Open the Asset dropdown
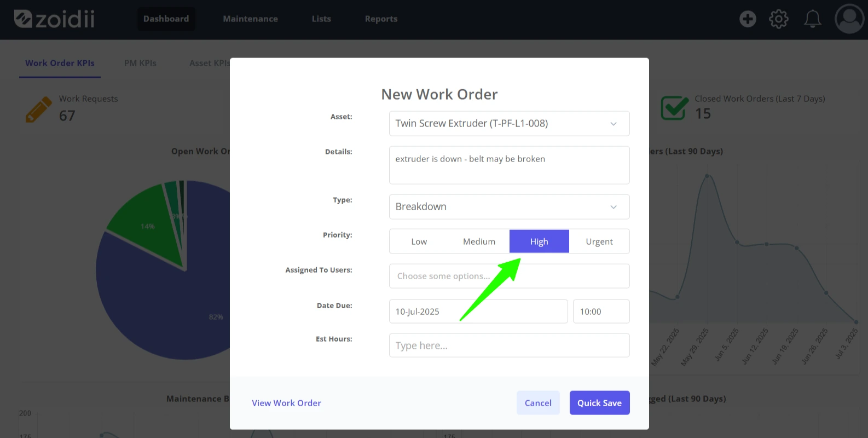This screenshot has width=868, height=438. point(509,124)
